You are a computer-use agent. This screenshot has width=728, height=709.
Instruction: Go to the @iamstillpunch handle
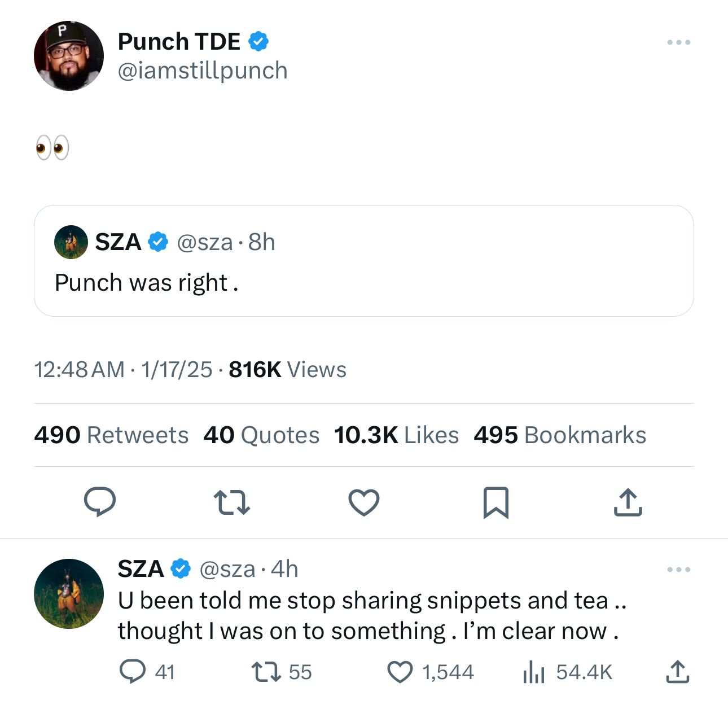pyautogui.click(x=203, y=71)
